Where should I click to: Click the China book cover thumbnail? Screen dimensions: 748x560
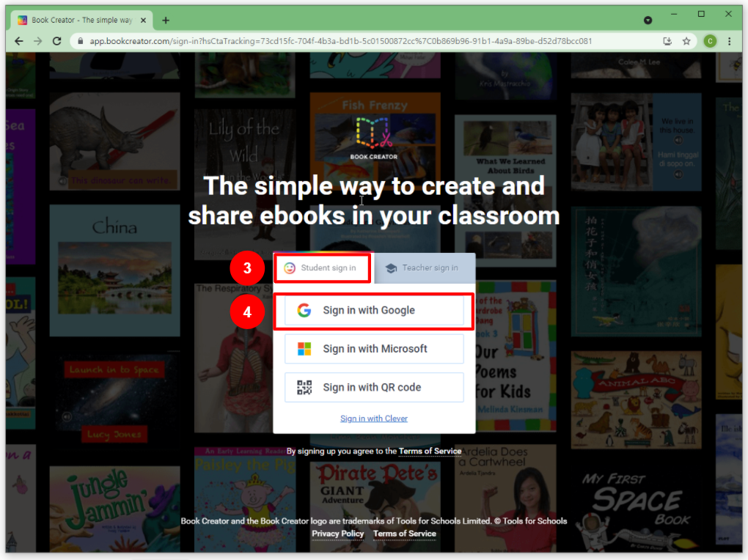click(x=115, y=270)
